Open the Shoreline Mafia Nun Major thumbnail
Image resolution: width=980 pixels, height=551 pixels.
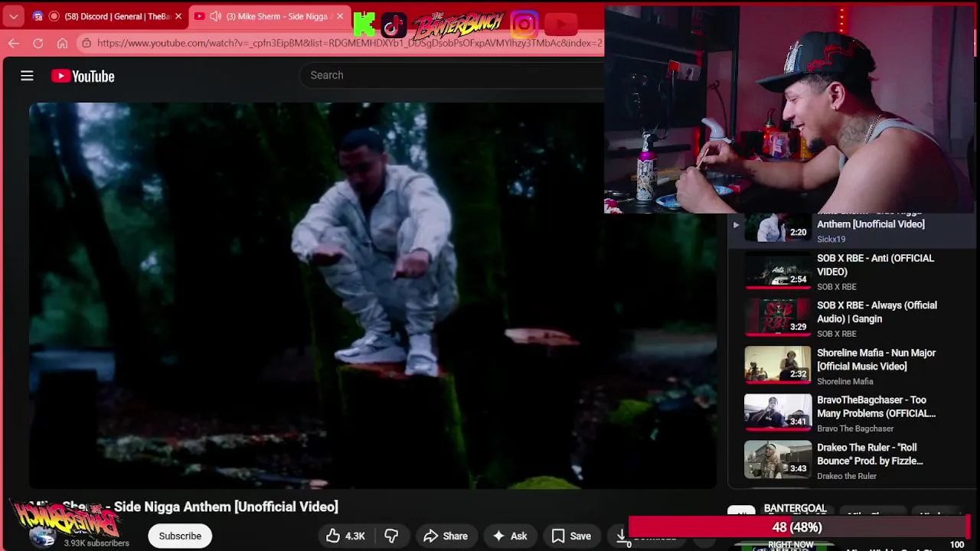coord(778,365)
